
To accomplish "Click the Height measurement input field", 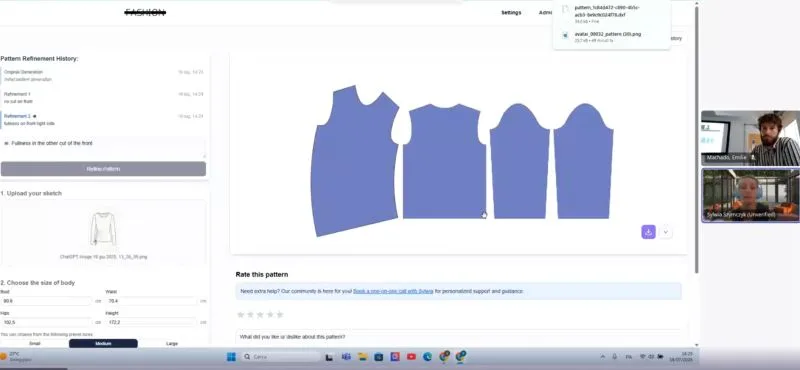I will point(151,323).
